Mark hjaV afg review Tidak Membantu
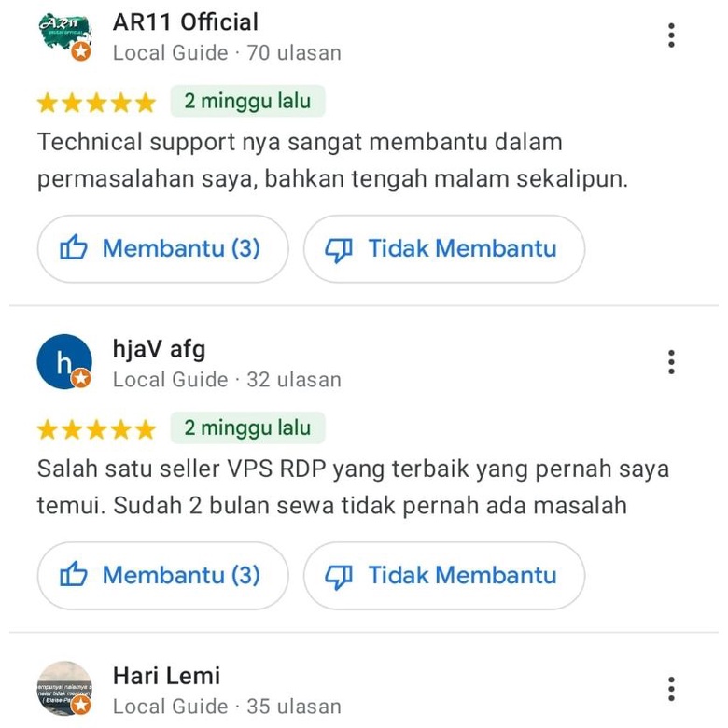Screen dimensions: 728x728 (x=444, y=576)
